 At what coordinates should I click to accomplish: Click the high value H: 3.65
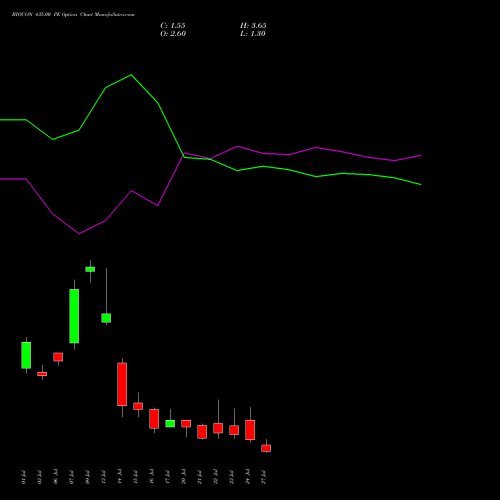pos(253,26)
